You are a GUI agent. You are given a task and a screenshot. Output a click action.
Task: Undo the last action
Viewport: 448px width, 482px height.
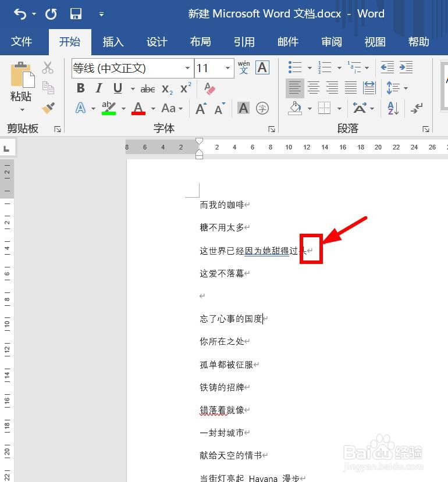(20, 14)
